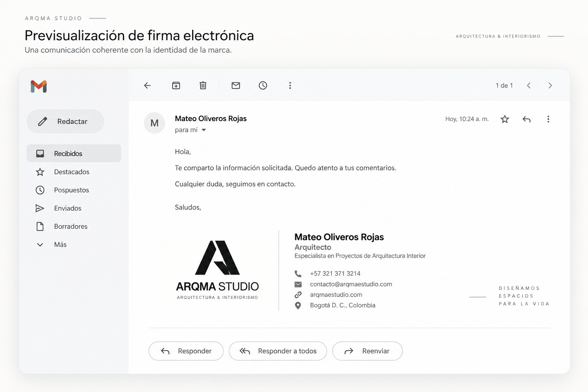Viewport: 588px width, 392px height.
Task: Click the link icon in the signature
Action: 298,295
